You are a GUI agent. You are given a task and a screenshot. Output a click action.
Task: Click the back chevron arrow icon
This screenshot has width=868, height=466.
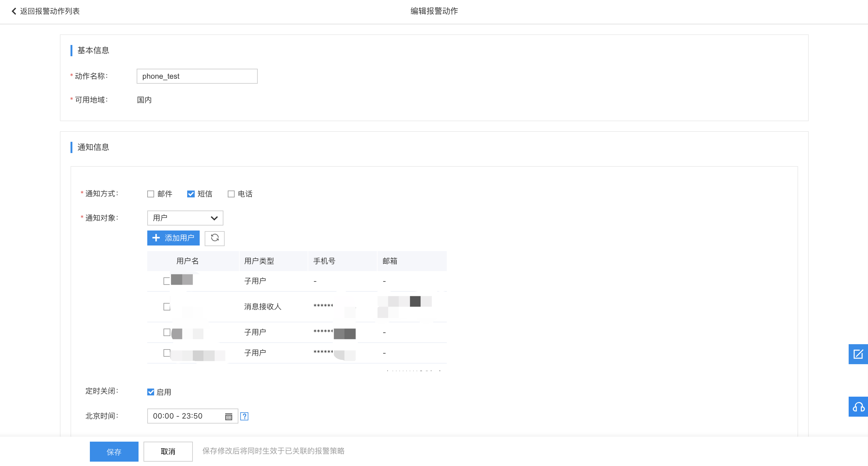[x=14, y=11]
